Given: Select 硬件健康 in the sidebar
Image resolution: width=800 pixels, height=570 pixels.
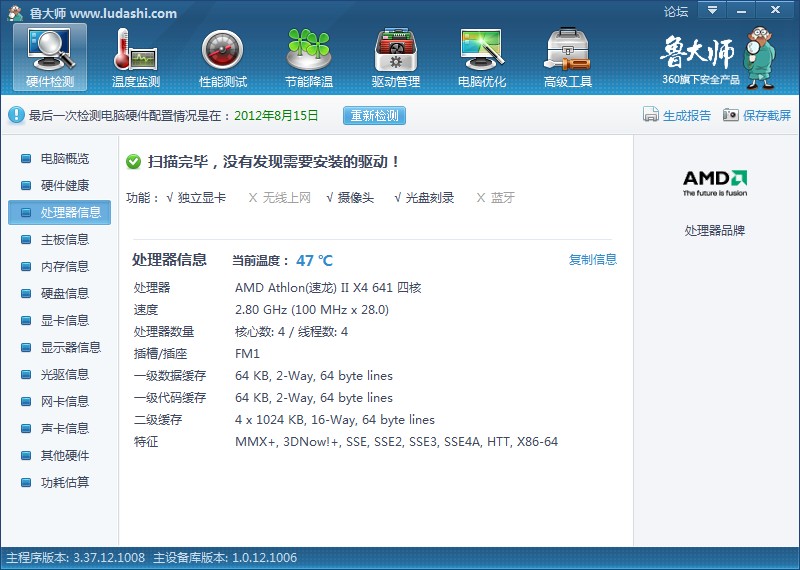Looking at the screenshot, I should point(59,186).
